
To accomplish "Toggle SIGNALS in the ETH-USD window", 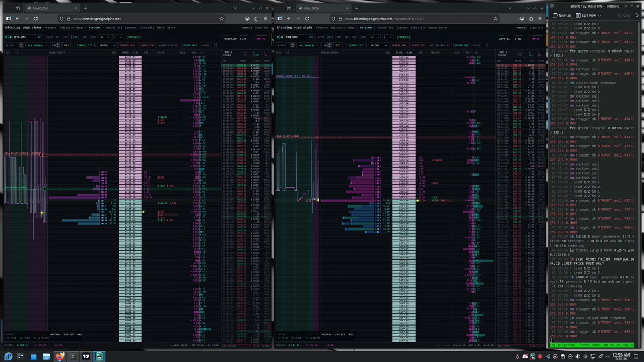I will point(405,37).
